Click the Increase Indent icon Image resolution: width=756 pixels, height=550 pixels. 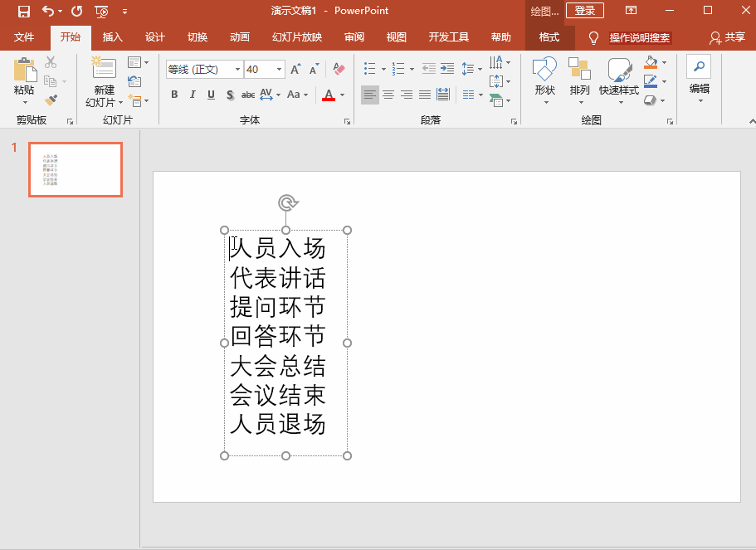(447, 69)
